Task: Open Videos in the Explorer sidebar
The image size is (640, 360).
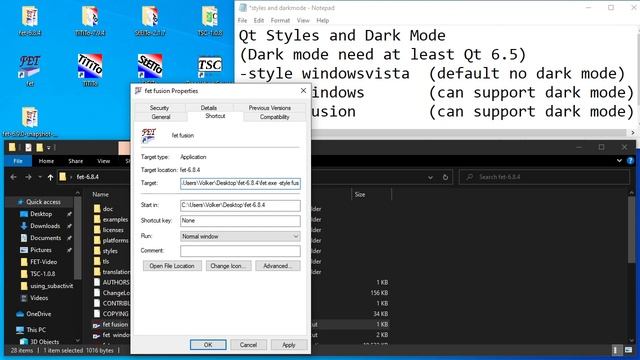Action: coord(39,298)
